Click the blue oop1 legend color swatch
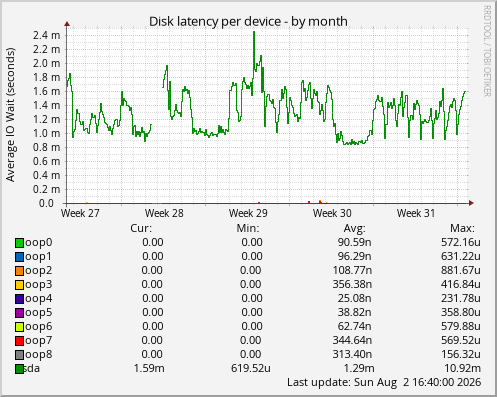 click(x=19, y=257)
